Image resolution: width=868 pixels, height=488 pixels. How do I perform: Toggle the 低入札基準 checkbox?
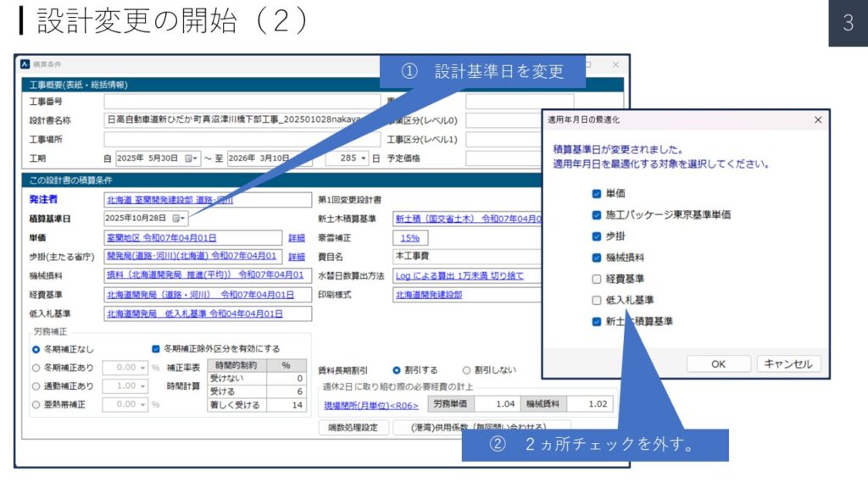[x=597, y=300]
